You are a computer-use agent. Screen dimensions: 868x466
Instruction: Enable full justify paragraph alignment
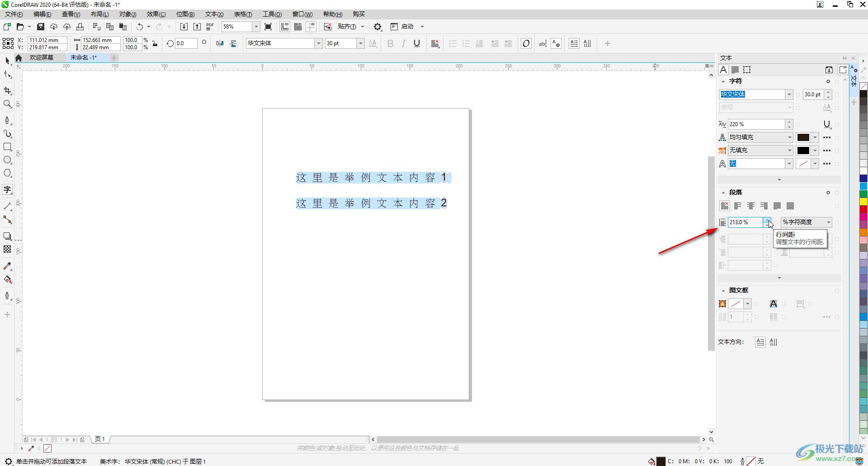(x=777, y=206)
